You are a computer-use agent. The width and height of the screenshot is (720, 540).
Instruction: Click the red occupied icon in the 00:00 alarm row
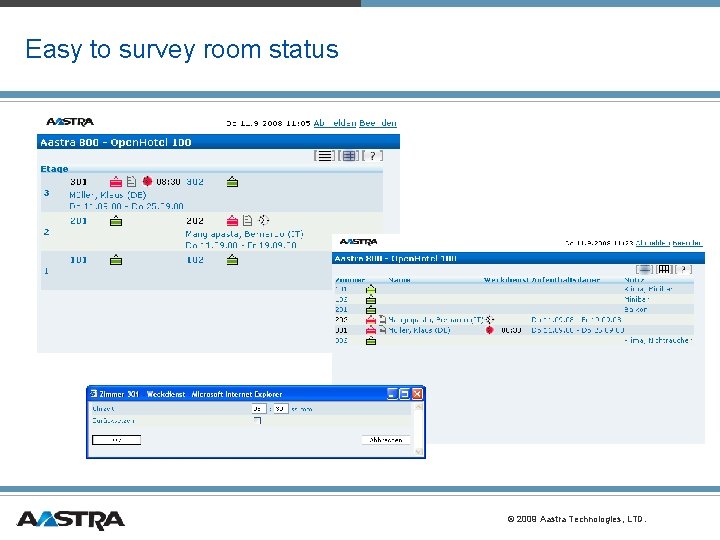click(371, 330)
